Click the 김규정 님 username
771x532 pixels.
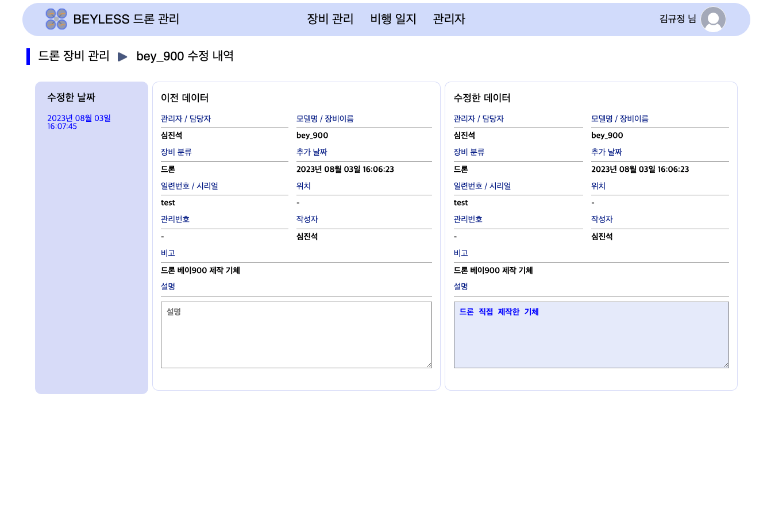677,19
